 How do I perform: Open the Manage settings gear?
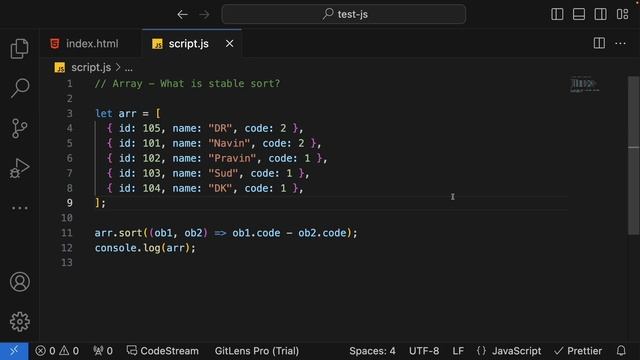pos(19,322)
